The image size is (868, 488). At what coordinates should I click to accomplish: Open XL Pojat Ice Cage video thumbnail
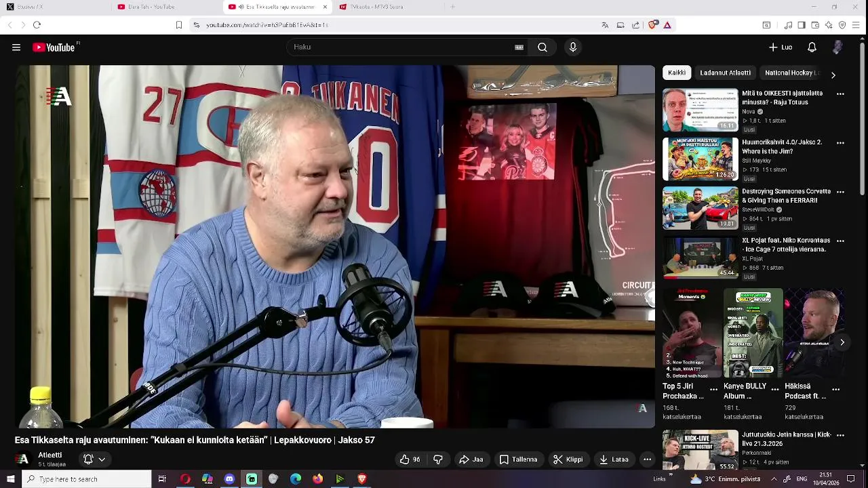click(x=701, y=258)
